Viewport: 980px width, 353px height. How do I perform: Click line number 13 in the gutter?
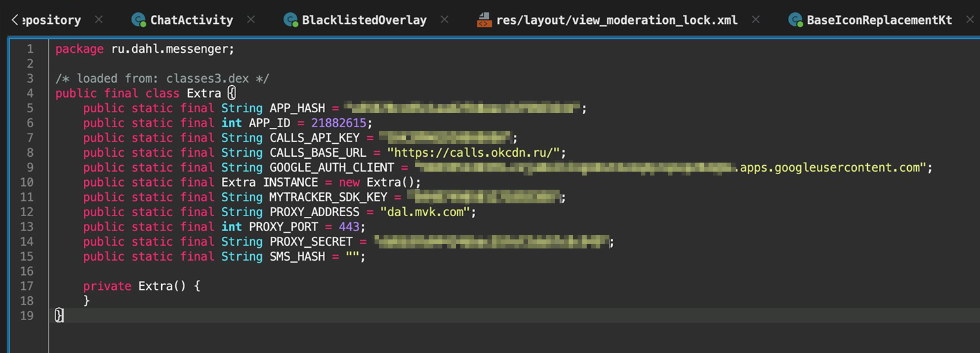coord(26,227)
